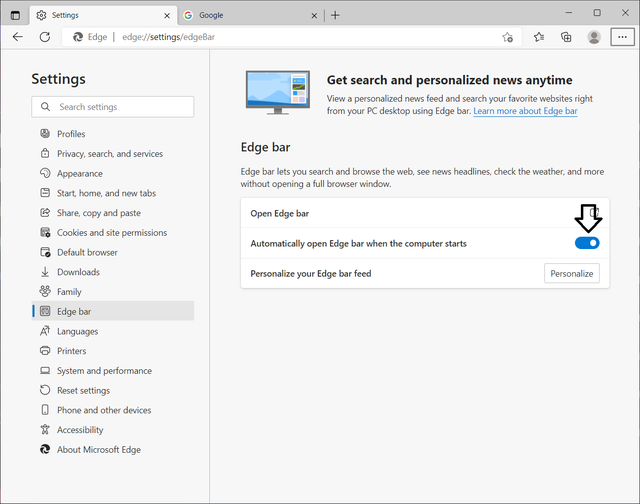640x504 pixels.
Task: Click the Languages sidebar icon
Action: (x=45, y=331)
